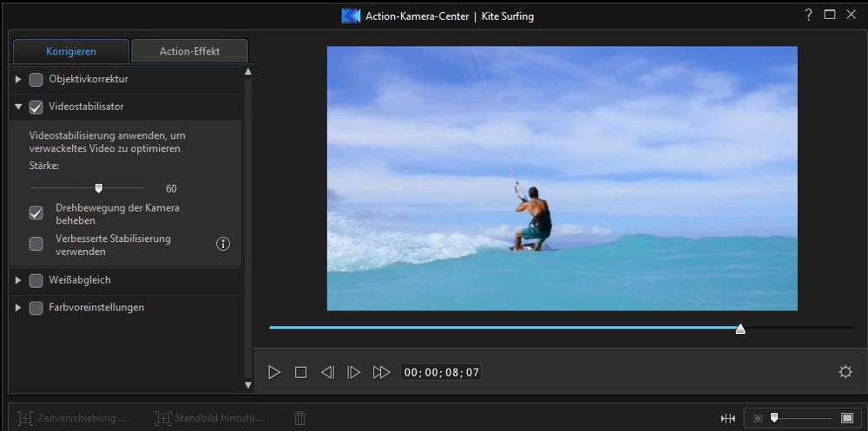Screen dimensions: 868x431
Task: Click the info icon beside Verbesserte Stabilisierung
Action: [x=223, y=244]
